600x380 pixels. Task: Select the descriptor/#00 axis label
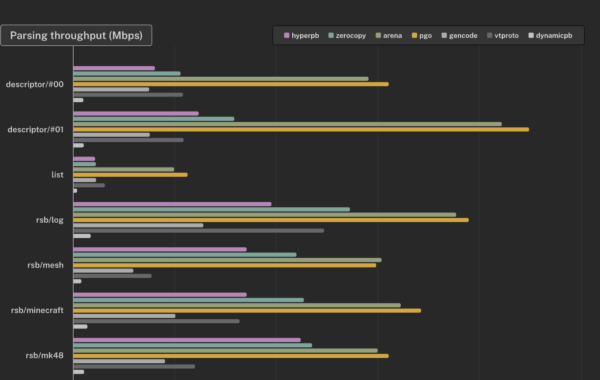[34, 84]
